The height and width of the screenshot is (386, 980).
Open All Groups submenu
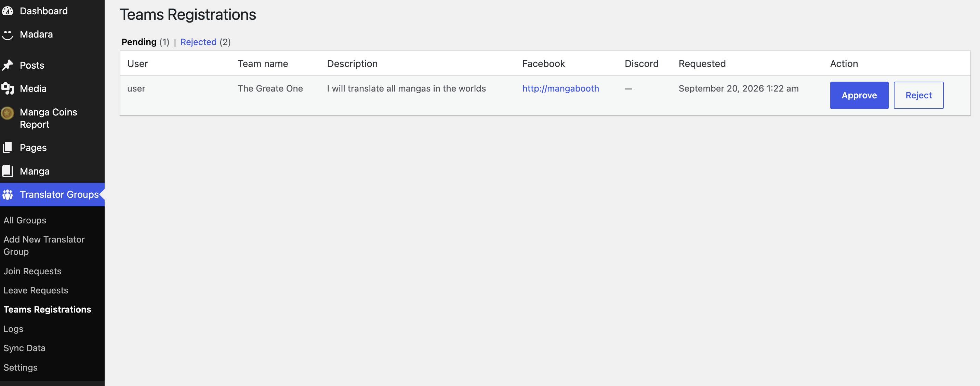[25, 220]
